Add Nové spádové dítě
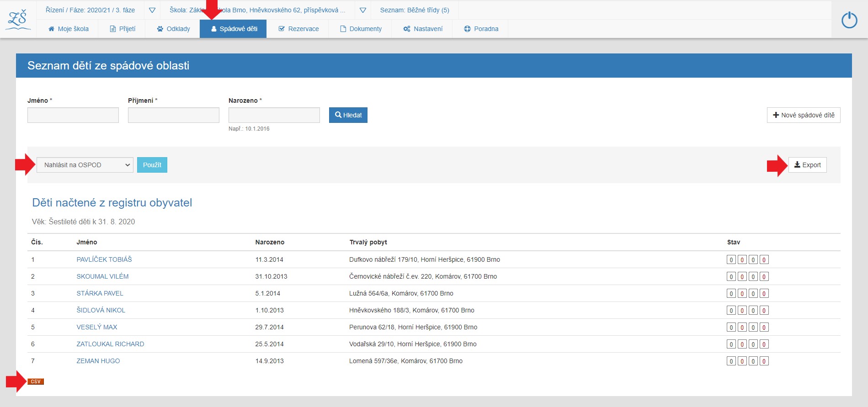The width and height of the screenshot is (868, 407). [x=804, y=115]
